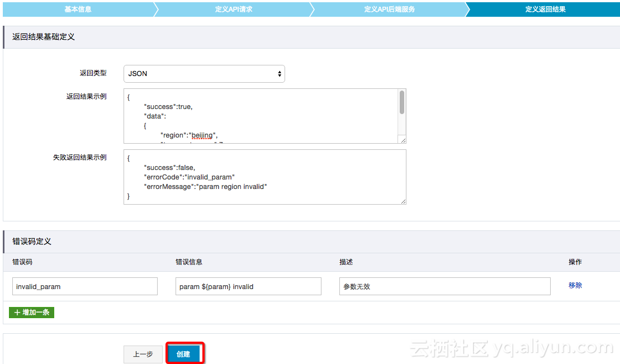Go to the 基本信息 step tab
The width and height of the screenshot is (620, 364).
[x=78, y=9]
